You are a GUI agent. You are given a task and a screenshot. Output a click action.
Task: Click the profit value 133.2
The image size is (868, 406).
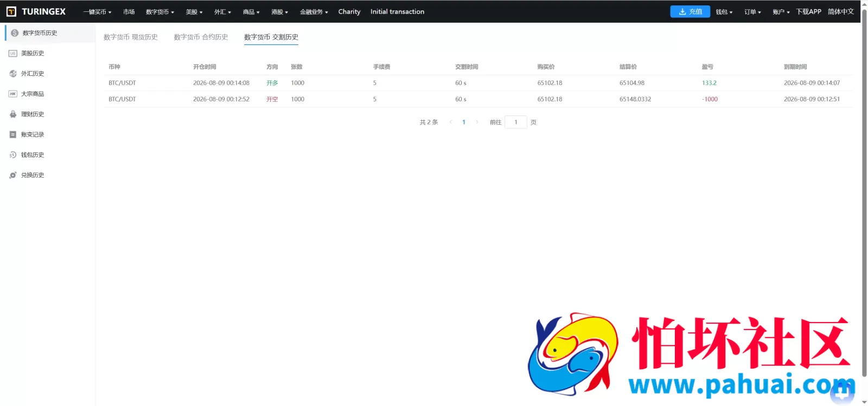(x=709, y=83)
